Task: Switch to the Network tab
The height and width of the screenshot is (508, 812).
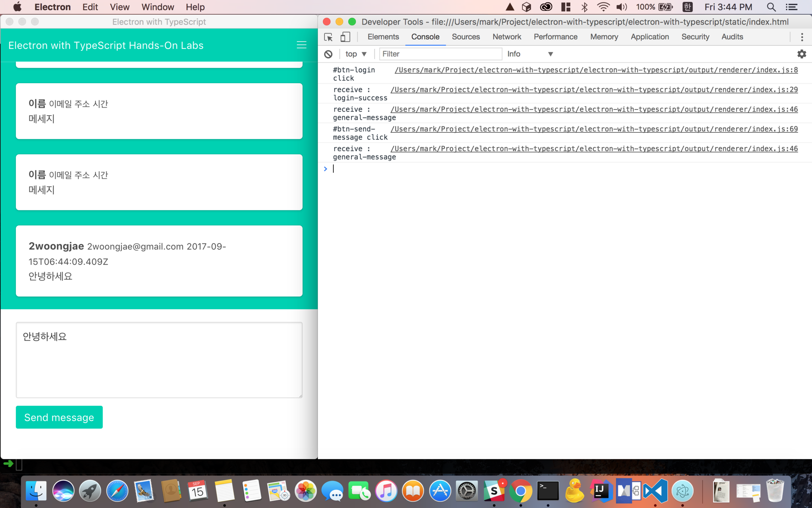Action: [506, 37]
